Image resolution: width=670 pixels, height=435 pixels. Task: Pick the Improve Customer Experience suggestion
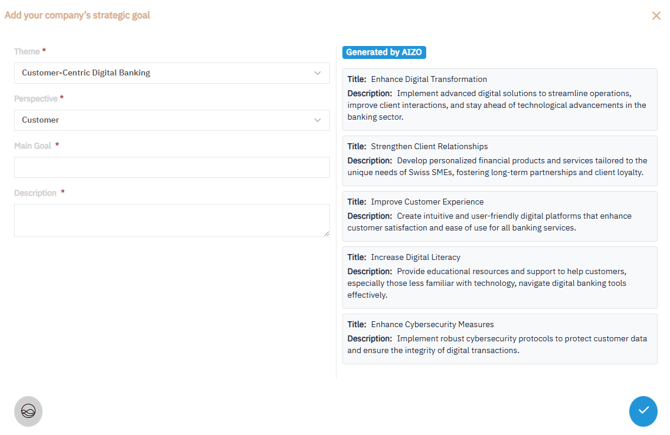coord(499,215)
